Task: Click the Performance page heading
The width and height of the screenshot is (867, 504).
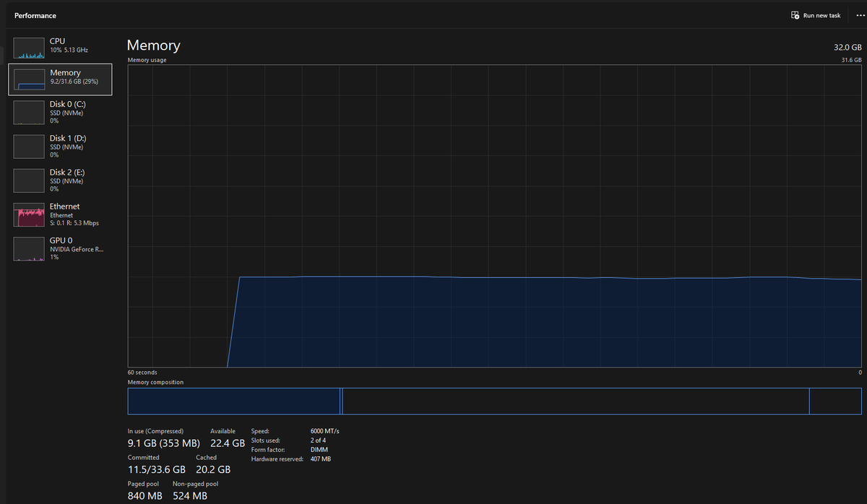Action: pyautogui.click(x=35, y=16)
